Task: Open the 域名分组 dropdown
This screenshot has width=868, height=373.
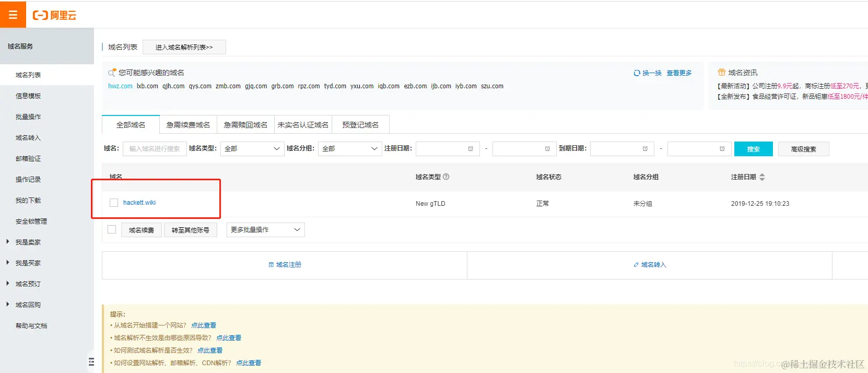Action: [350, 149]
